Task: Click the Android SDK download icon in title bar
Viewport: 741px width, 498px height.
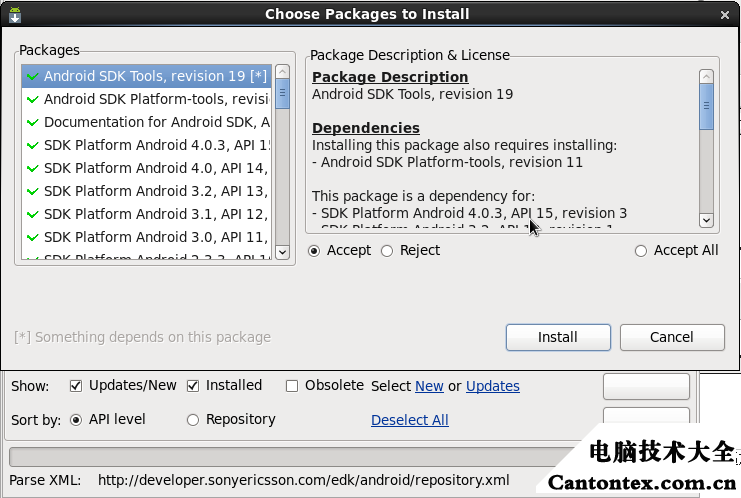Action: click(15, 15)
